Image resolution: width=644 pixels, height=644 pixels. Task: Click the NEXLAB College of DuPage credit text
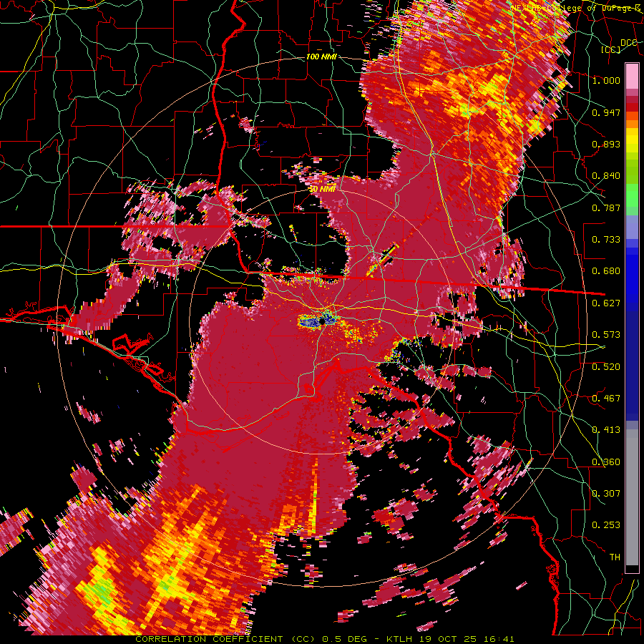pos(577,8)
